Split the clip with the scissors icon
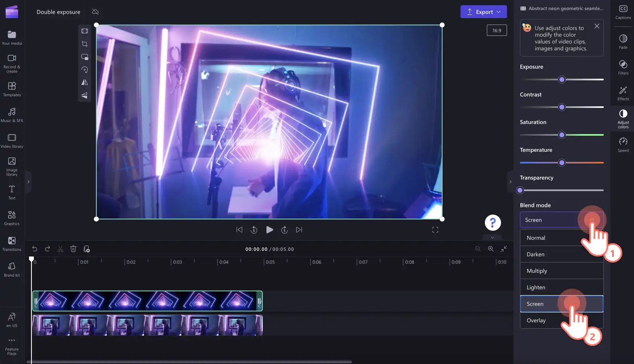Screen dimensions: 634x364 pos(60,249)
